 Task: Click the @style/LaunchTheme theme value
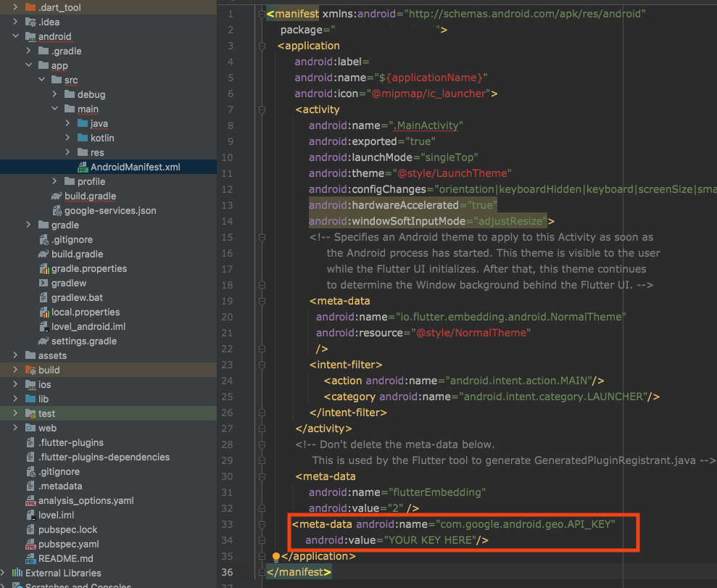coord(452,173)
